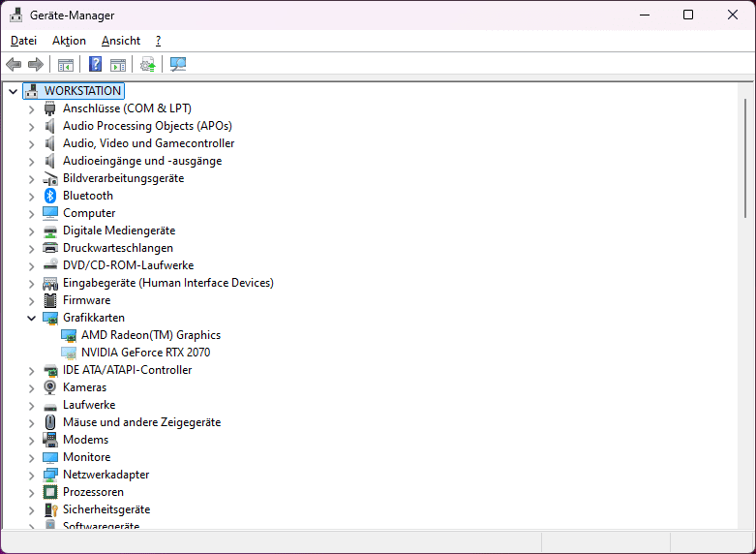Maximize the Geräte-Manager window
Viewport: 756px width, 554px height.
(x=688, y=15)
